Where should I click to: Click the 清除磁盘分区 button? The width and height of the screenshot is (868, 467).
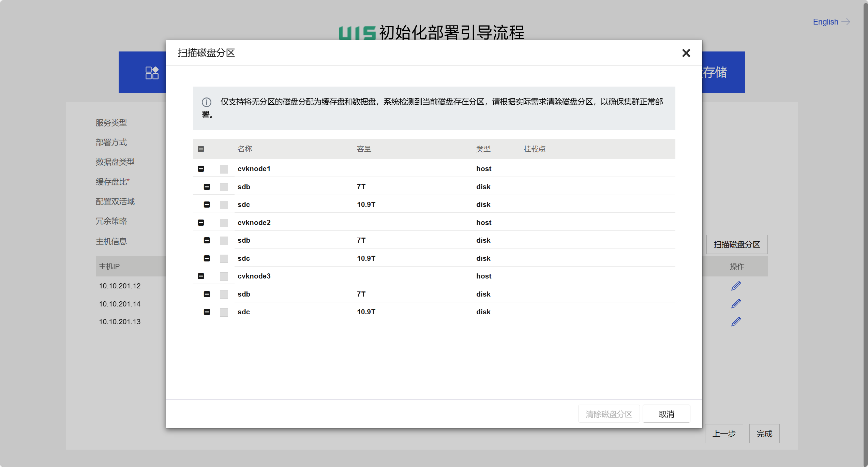coord(609,414)
